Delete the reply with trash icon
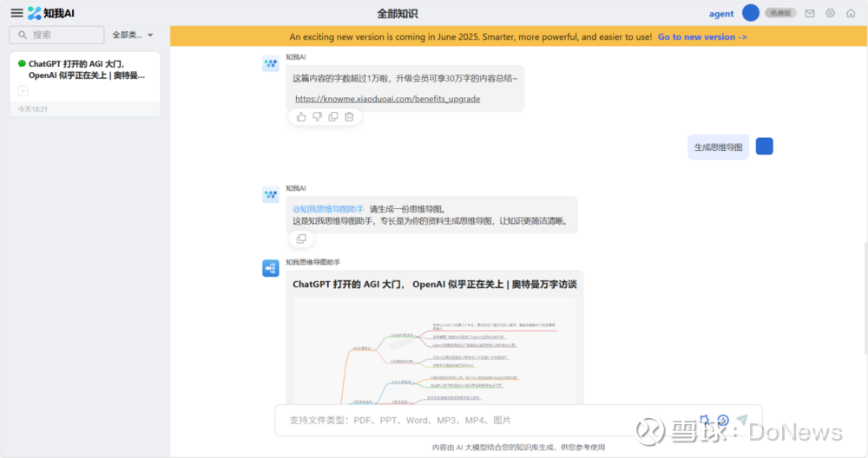The width and height of the screenshot is (868, 458). (x=349, y=117)
